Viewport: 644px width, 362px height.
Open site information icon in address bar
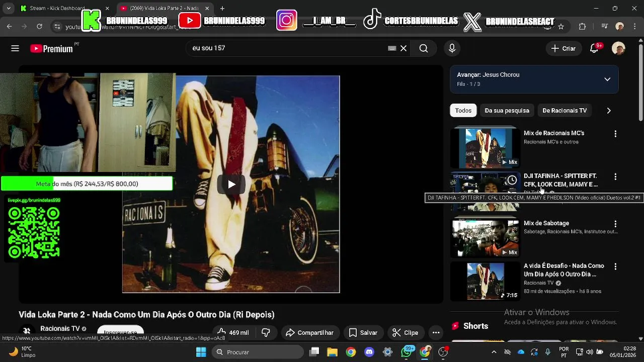57,26
